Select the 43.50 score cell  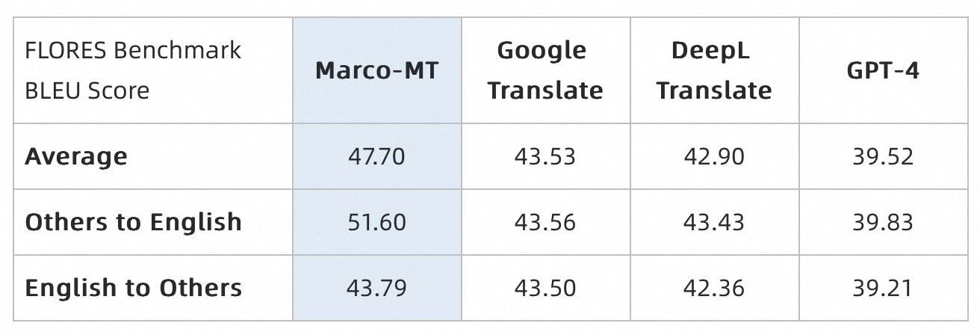(x=545, y=288)
